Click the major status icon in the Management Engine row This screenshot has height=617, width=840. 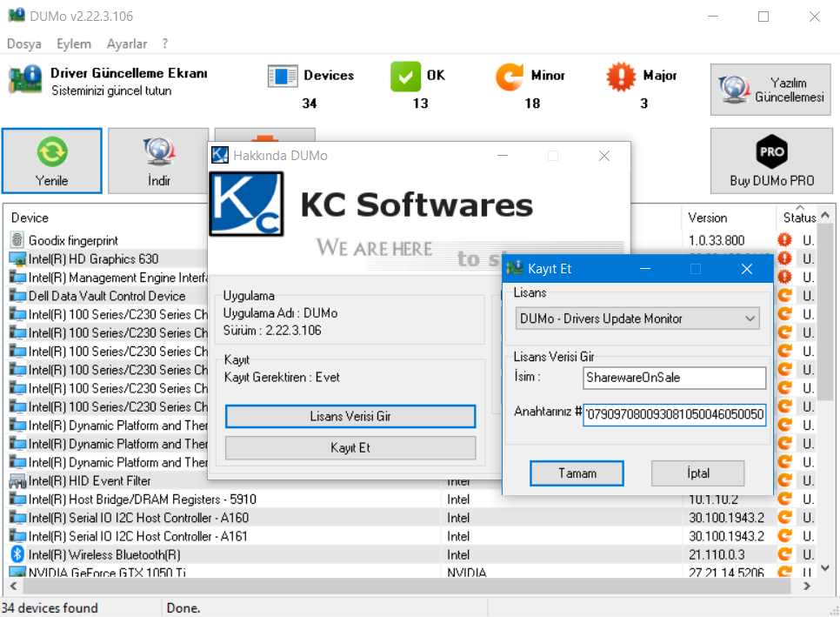785,277
